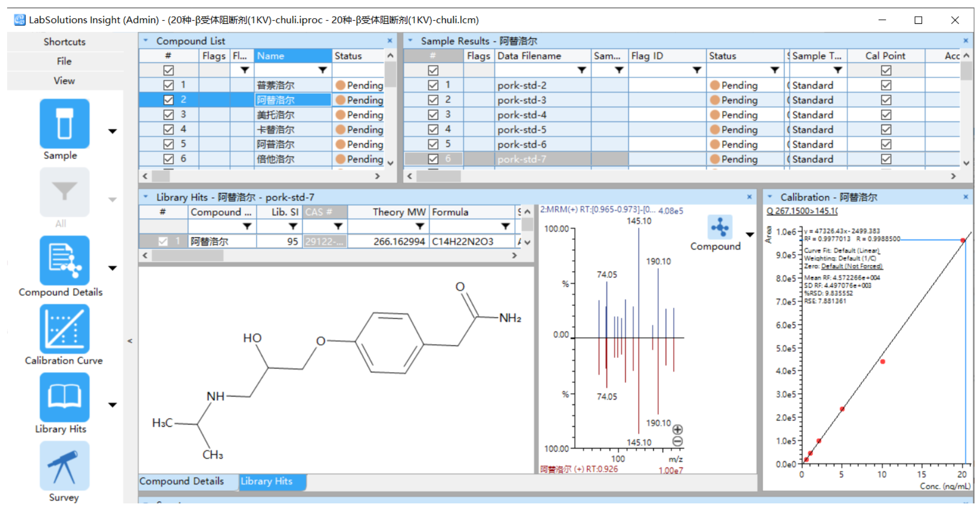Uncheck compound row 3 checkbox
Viewport: 980px width, 512px height.
(168, 115)
